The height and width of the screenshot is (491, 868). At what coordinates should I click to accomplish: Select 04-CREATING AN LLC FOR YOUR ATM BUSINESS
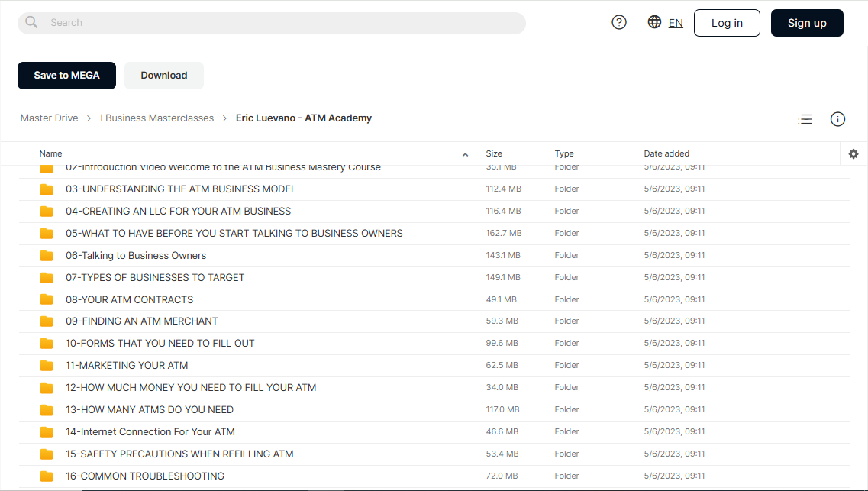coord(178,211)
